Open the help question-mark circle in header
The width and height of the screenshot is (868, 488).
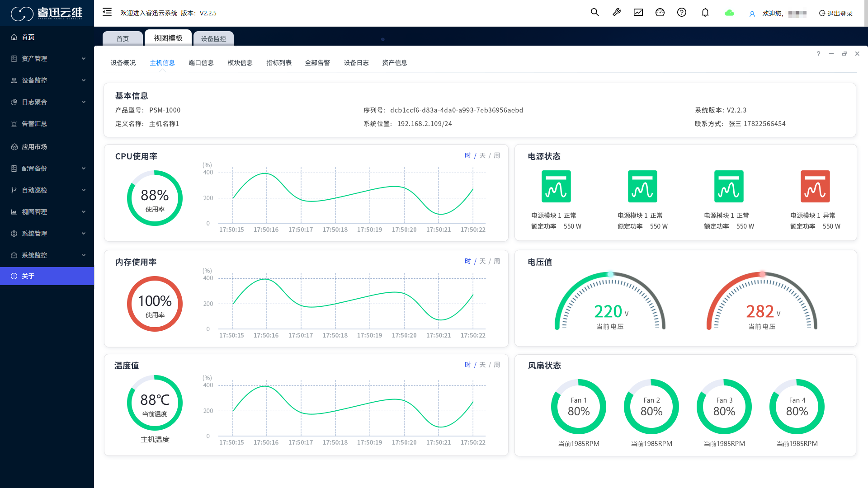pyautogui.click(x=682, y=13)
